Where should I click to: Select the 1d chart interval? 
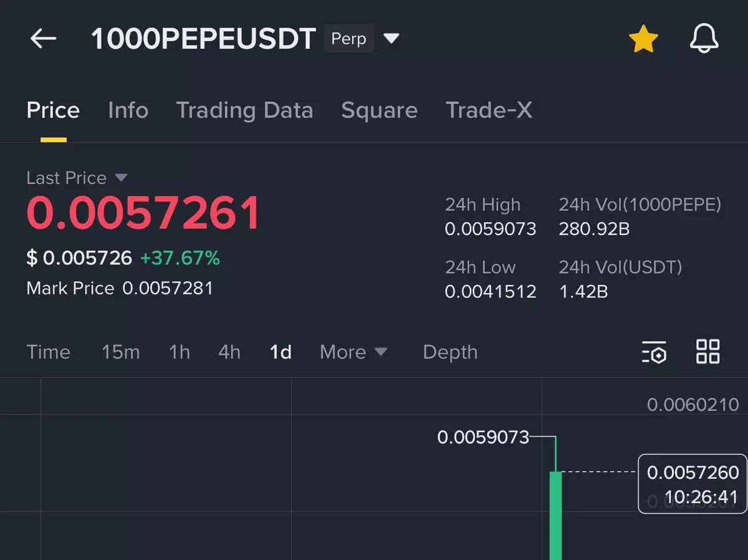(x=280, y=352)
